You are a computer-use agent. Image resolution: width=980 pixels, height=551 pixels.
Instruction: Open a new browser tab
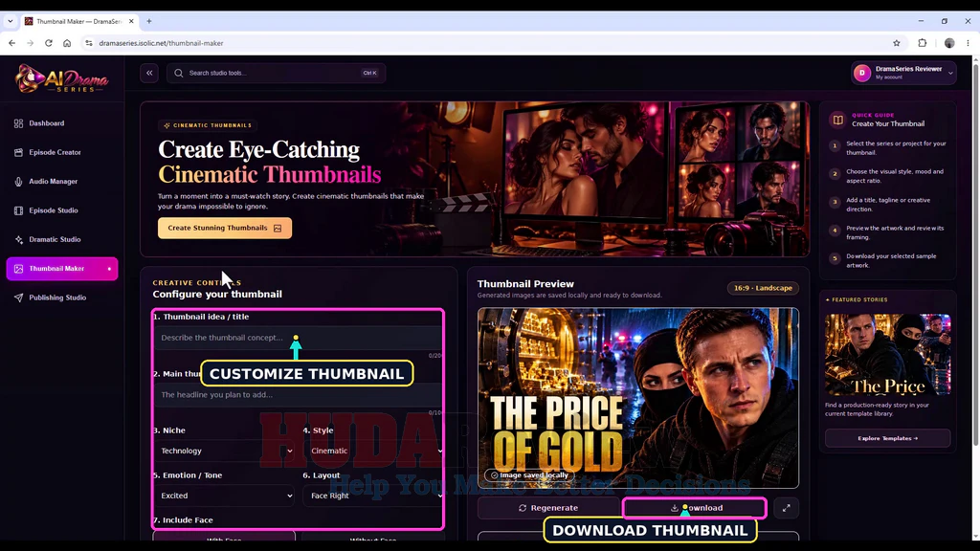[148, 21]
